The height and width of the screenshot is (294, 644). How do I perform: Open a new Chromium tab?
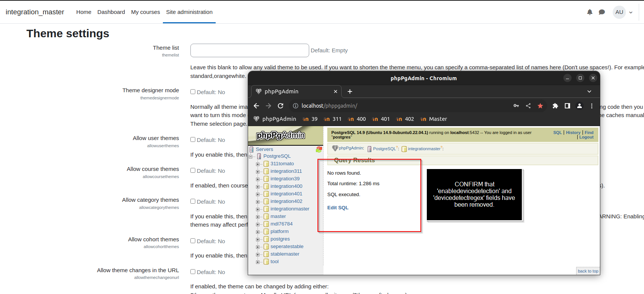[x=350, y=91]
